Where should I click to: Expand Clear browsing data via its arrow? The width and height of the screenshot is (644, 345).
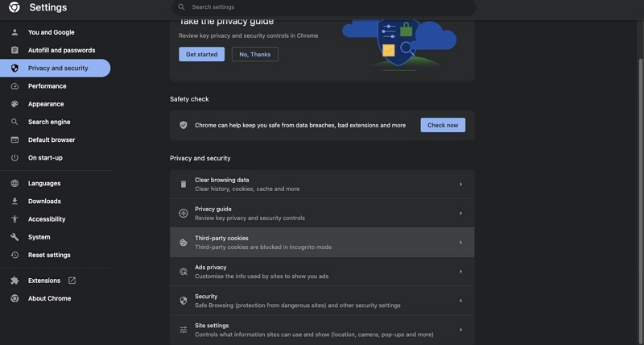coord(460,185)
